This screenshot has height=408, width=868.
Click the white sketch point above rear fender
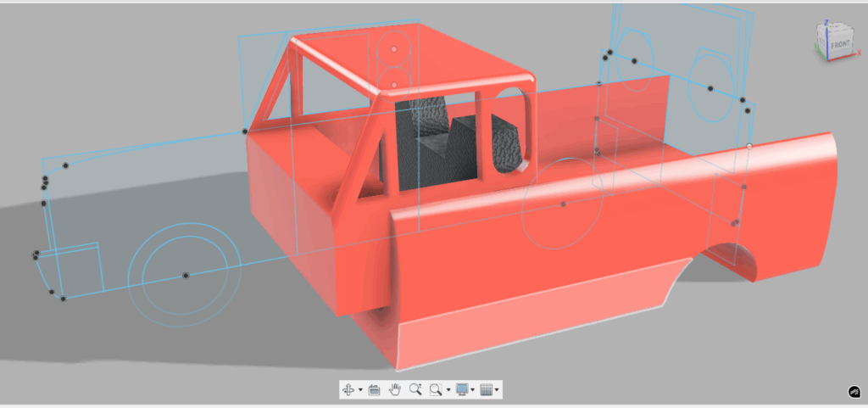pyautogui.click(x=749, y=147)
